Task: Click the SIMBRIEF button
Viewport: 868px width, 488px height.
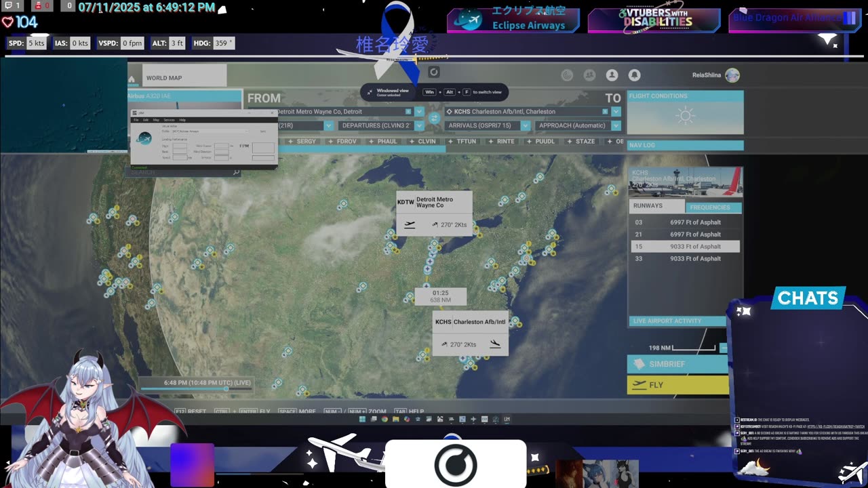Action: click(677, 364)
